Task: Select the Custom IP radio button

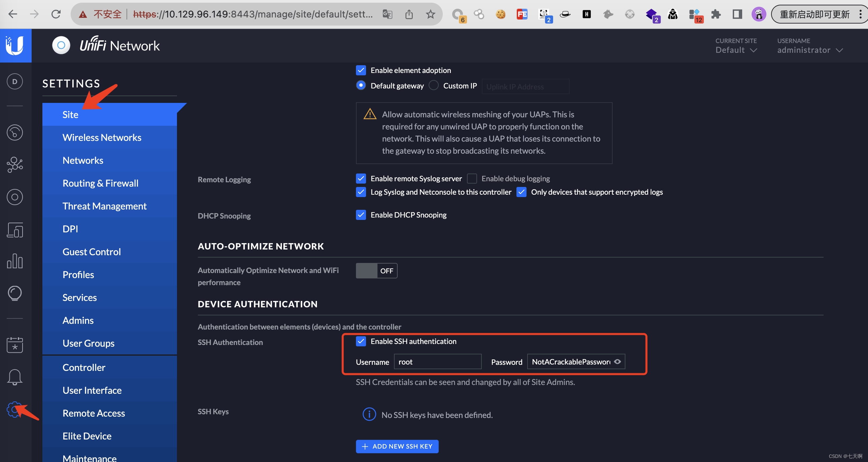Action: 434,85
